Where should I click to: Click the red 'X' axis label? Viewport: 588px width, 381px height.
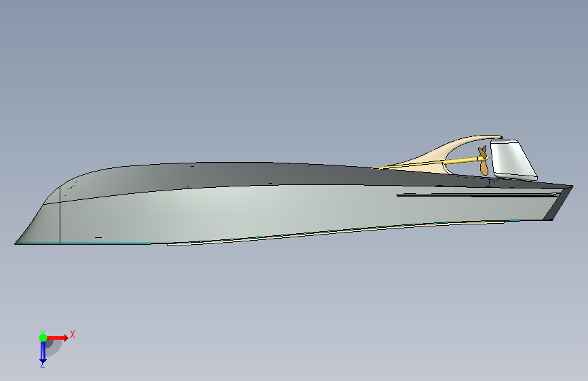[x=73, y=334]
